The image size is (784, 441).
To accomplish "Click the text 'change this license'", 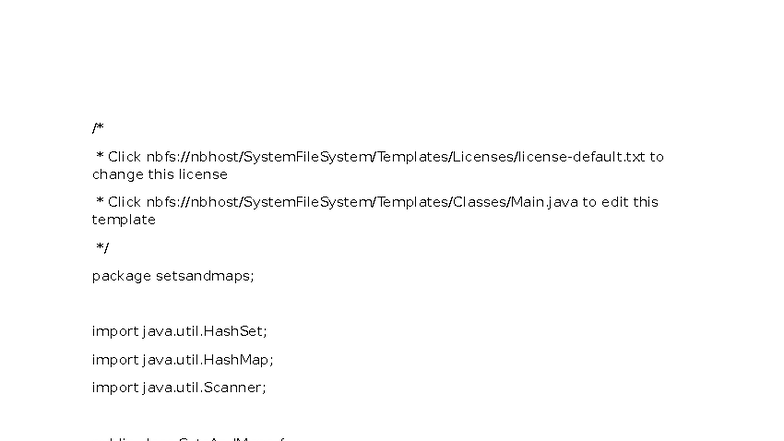I will 160,174.
